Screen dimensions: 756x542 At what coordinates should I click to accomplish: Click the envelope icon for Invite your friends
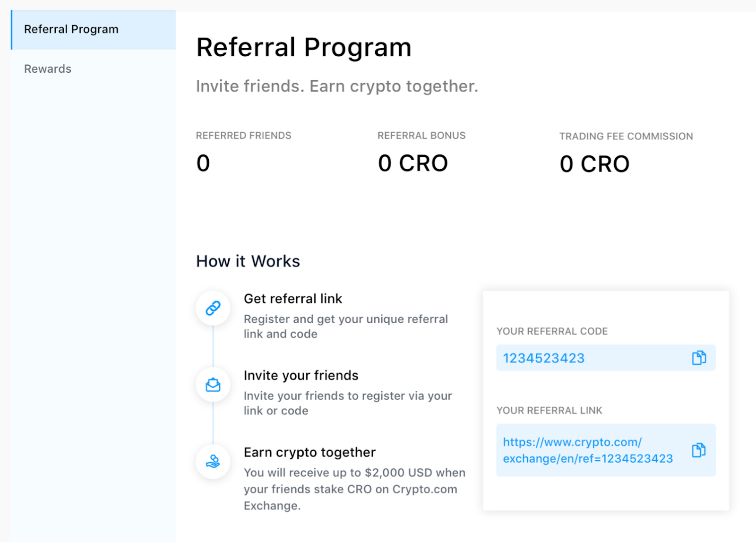coord(213,385)
